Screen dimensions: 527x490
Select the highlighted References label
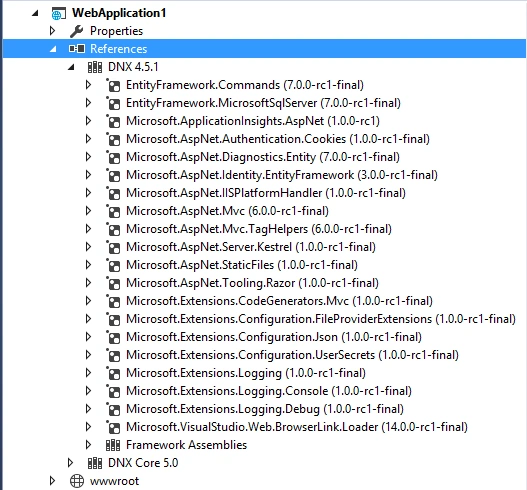click(118, 49)
